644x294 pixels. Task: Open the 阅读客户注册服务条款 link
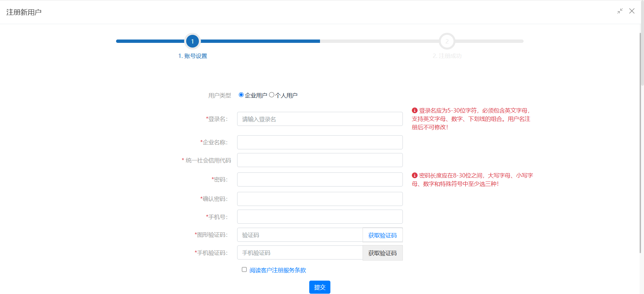(x=278, y=270)
